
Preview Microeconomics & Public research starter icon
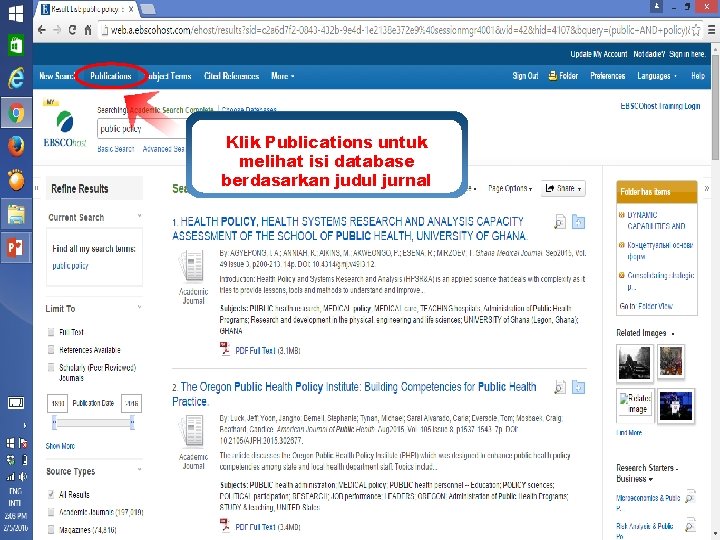(689, 496)
